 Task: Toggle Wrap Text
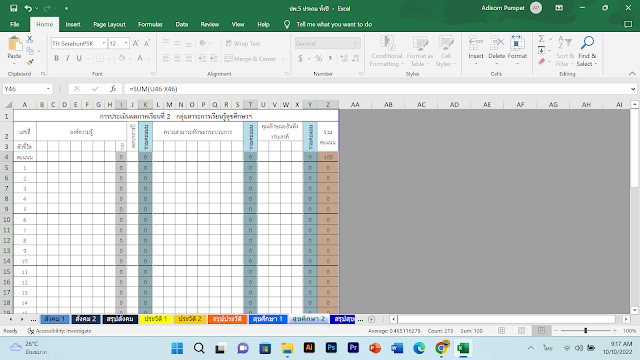point(243,43)
